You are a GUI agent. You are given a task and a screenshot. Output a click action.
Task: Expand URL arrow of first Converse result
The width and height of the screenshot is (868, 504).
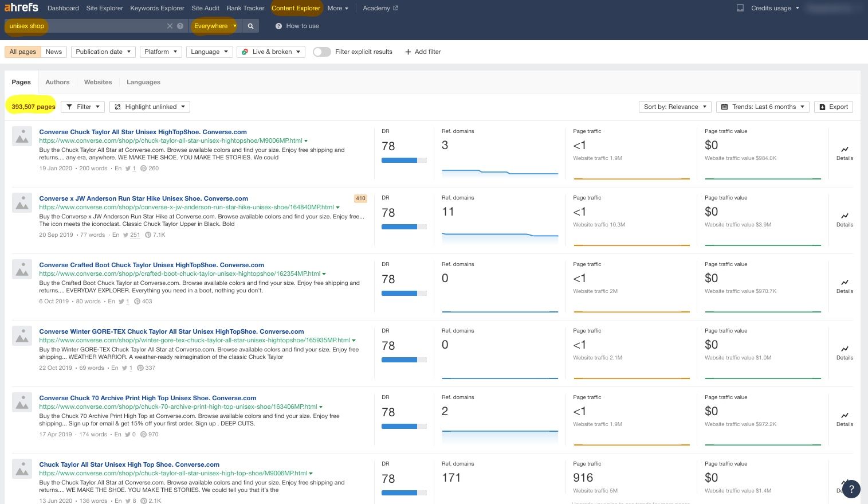[306, 141]
